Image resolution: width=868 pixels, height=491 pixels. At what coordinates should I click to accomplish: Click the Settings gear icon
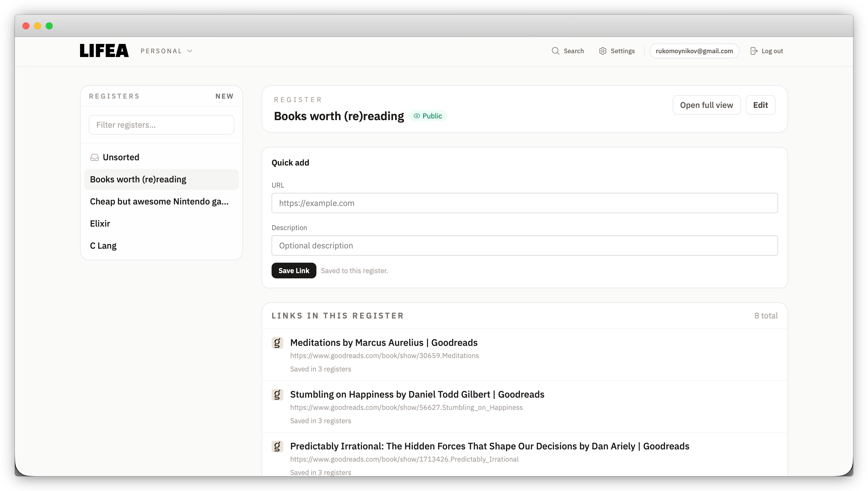pos(603,51)
